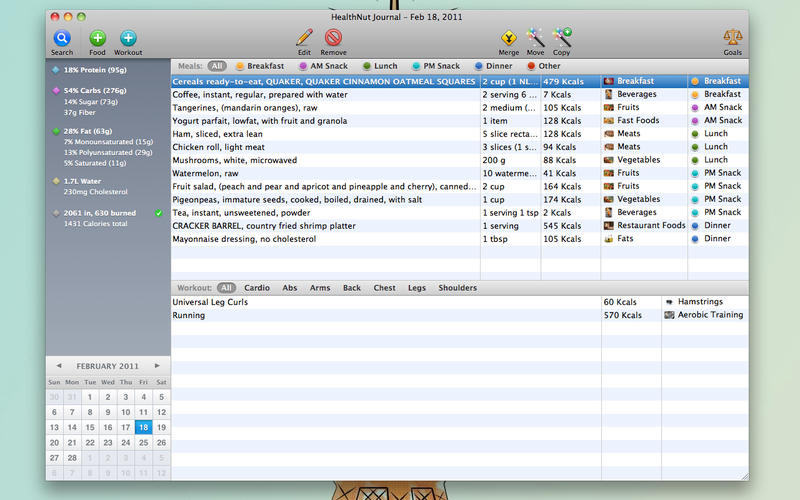Filter meals by AM Snack
Viewport: 800px width, 500px height.
pyautogui.click(x=323, y=66)
